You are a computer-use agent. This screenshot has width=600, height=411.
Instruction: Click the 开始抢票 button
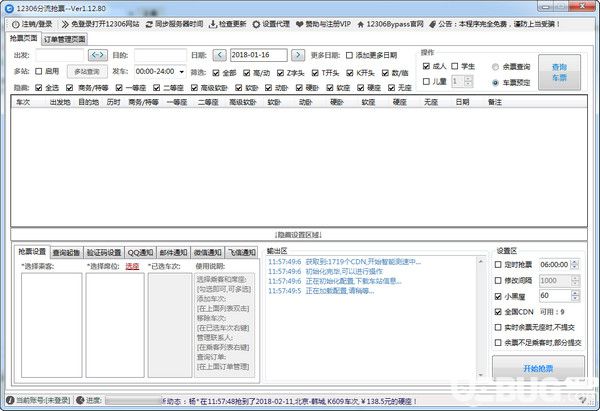pyautogui.click(x=538, y=368)
